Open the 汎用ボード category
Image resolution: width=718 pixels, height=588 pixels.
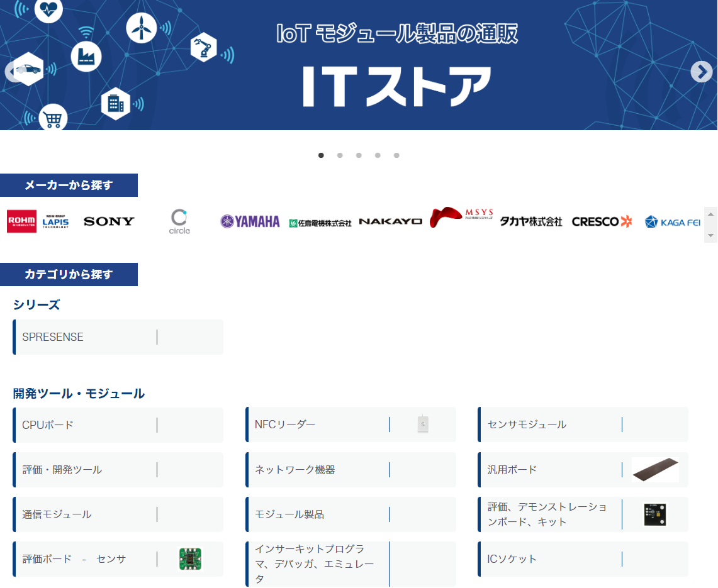pos(583,470)
